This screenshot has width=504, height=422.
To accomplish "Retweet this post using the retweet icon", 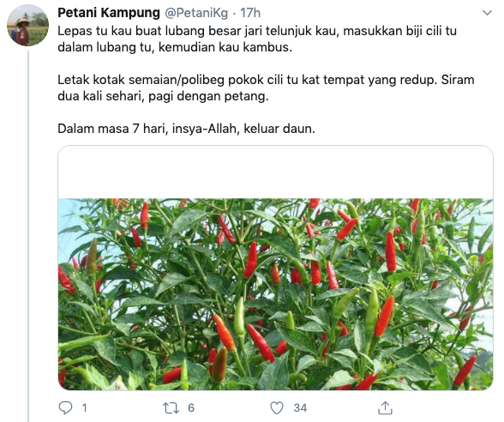I will pyautogui.click(x=171, y=408).
